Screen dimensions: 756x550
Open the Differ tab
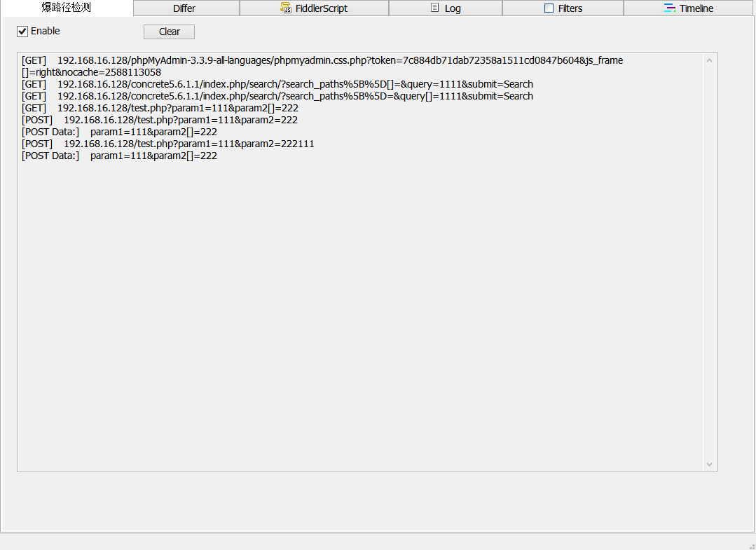[184, 8]
